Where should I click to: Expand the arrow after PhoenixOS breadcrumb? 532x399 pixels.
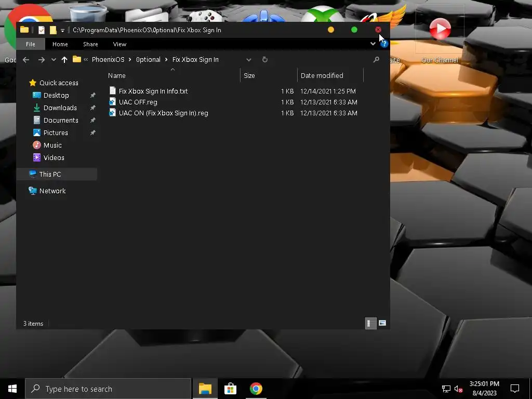coord(130,60)
